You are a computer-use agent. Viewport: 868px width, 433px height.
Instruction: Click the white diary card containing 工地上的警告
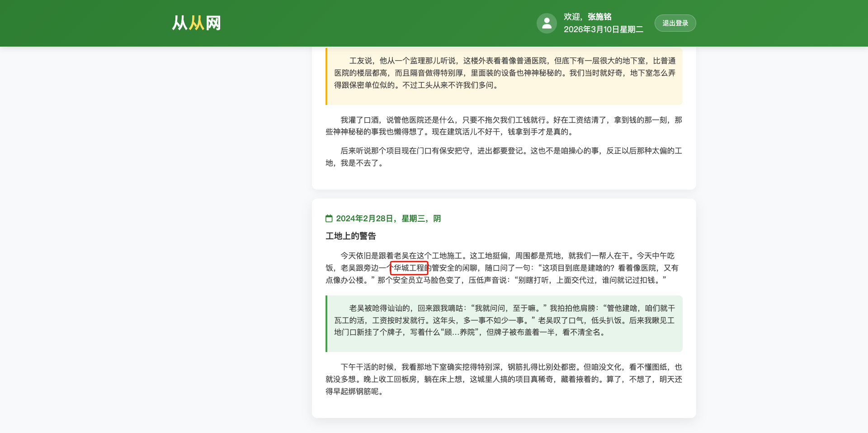[x=503, y=308]
